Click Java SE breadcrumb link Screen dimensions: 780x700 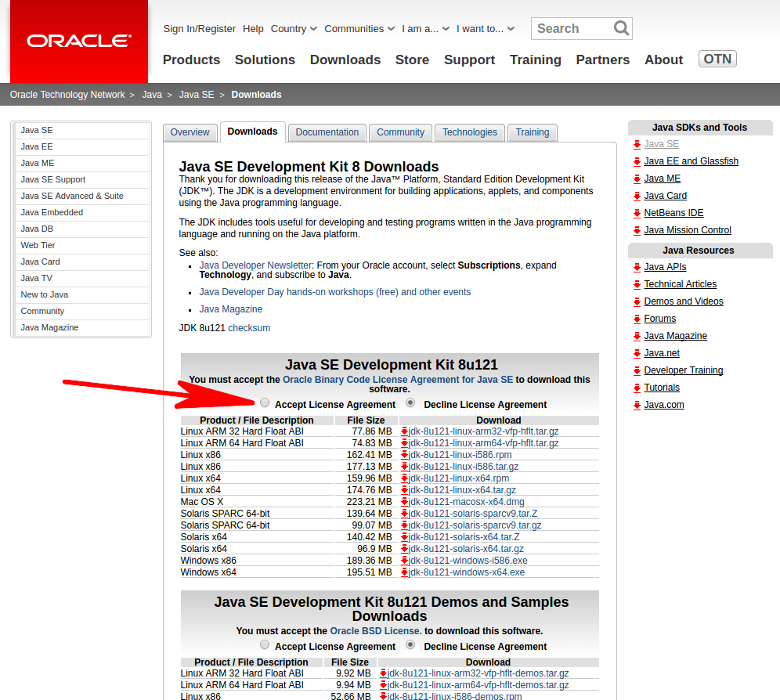197,95
